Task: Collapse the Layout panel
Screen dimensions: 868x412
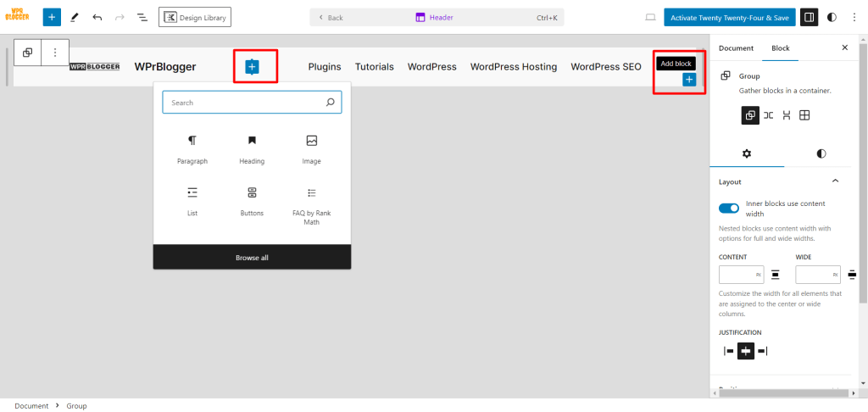Action: pyautogui.click(x=836, y=181)
